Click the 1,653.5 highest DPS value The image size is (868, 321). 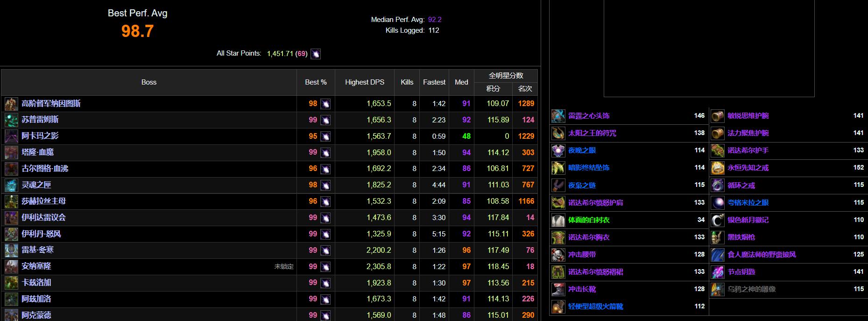tap(379, 104)
